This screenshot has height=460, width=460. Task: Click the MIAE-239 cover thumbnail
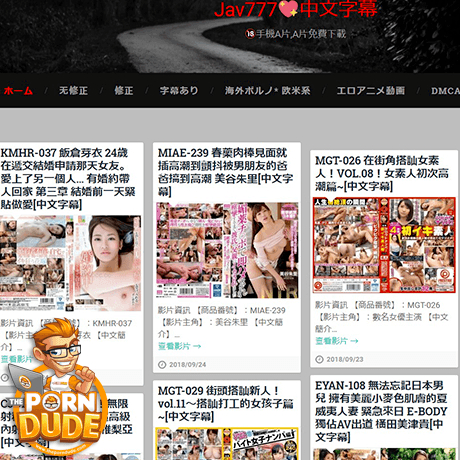tap(227, 250)
